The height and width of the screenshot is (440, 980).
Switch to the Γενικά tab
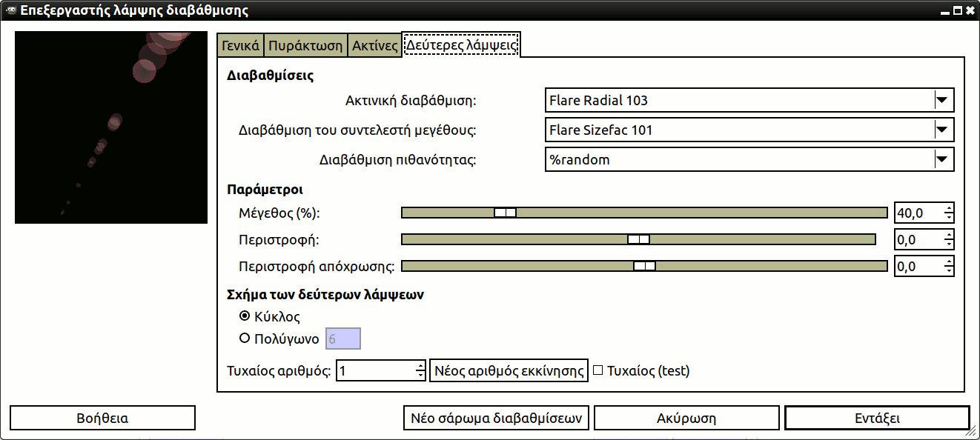coord(240,45)
